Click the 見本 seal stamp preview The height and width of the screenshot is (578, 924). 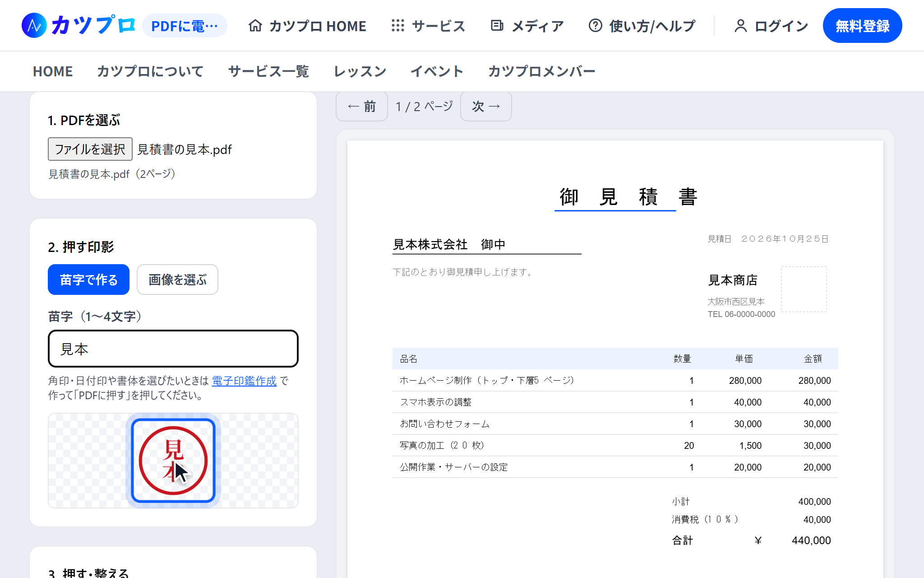(173, 461)
